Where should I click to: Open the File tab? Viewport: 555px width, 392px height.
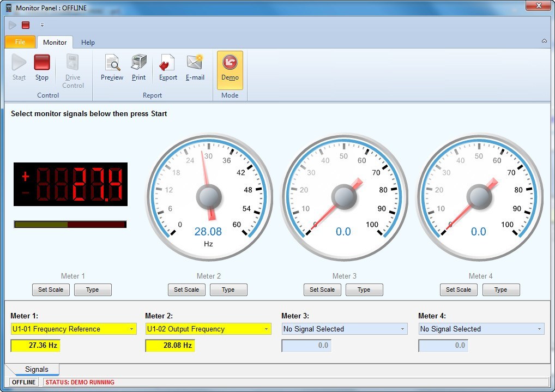pyautogui.click(x=20, y=42)
